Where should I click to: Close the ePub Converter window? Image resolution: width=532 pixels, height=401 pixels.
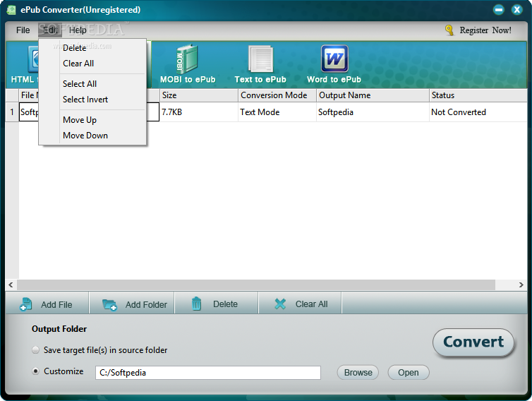point(516,9)
